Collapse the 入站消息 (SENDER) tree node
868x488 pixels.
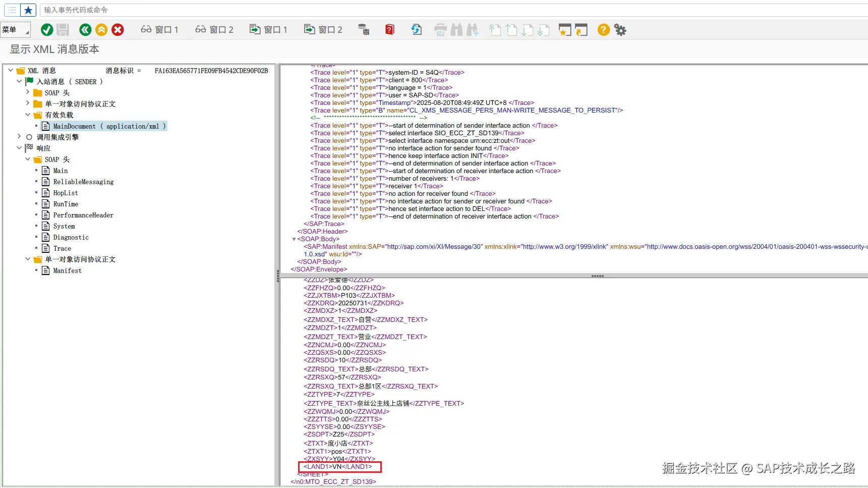tap(19, 81)
